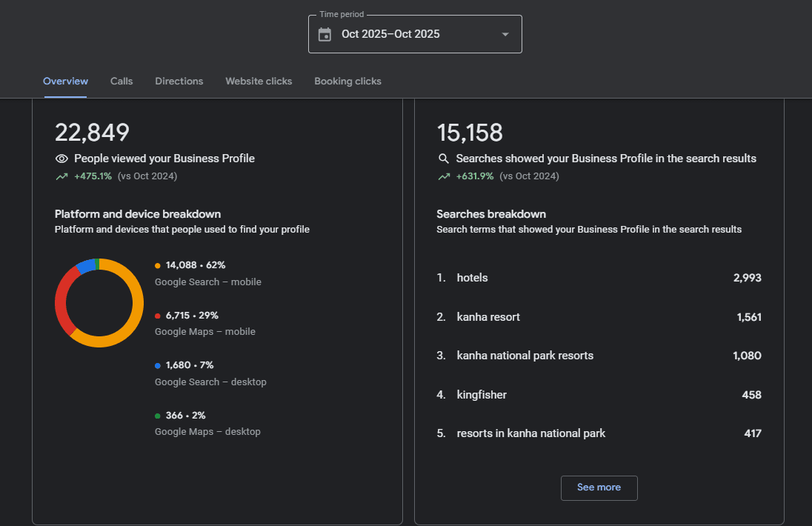Click the orange dot for Google Search mobile
This screenshot has width=812, height=526.
[x=157, y=265]
